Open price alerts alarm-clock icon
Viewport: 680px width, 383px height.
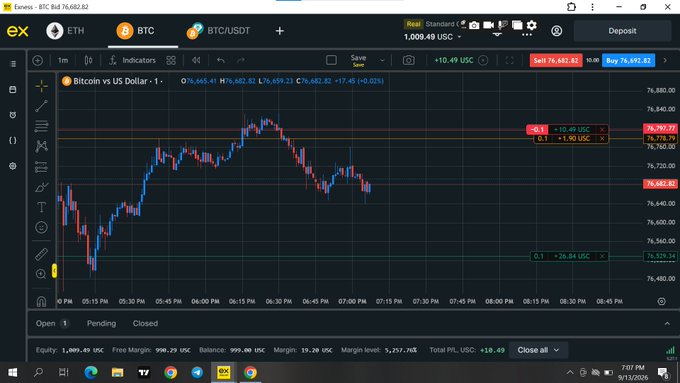click(13, 115)
